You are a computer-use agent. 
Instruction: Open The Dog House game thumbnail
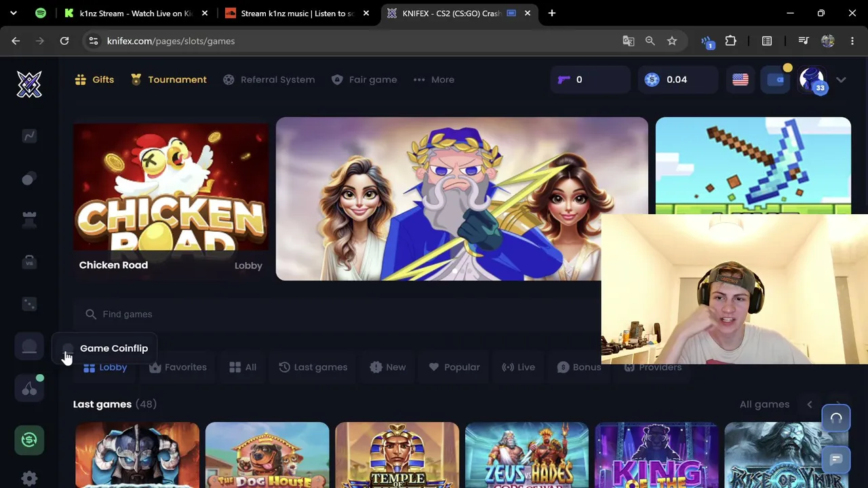pyautogui.click(x=267, y=455)
